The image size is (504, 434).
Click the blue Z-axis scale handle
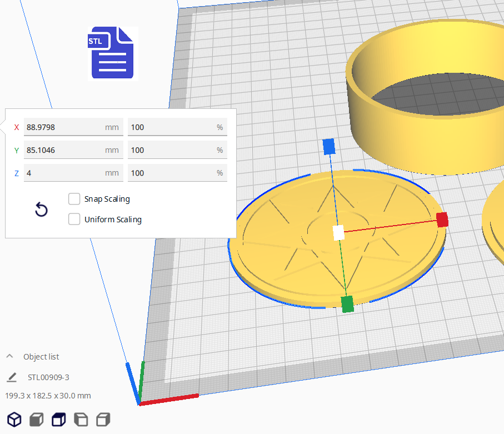point(328,146)
